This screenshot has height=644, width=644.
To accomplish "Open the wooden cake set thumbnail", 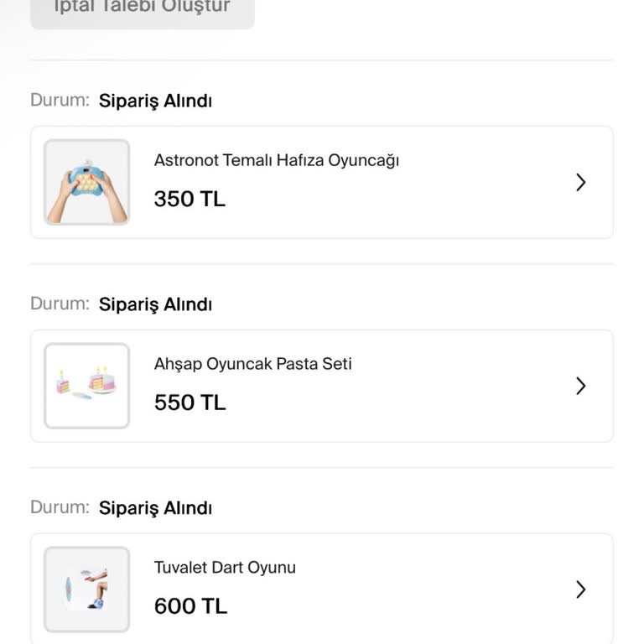I will coord(87,386).
